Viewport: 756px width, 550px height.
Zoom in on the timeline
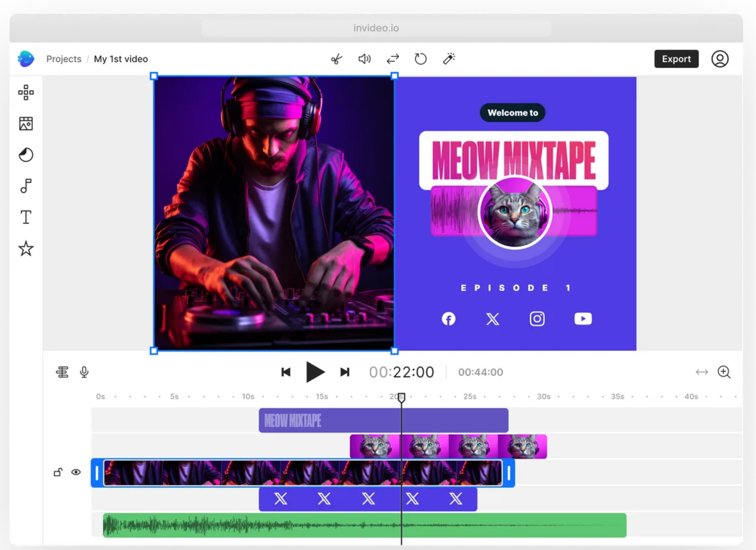(724, 372)
